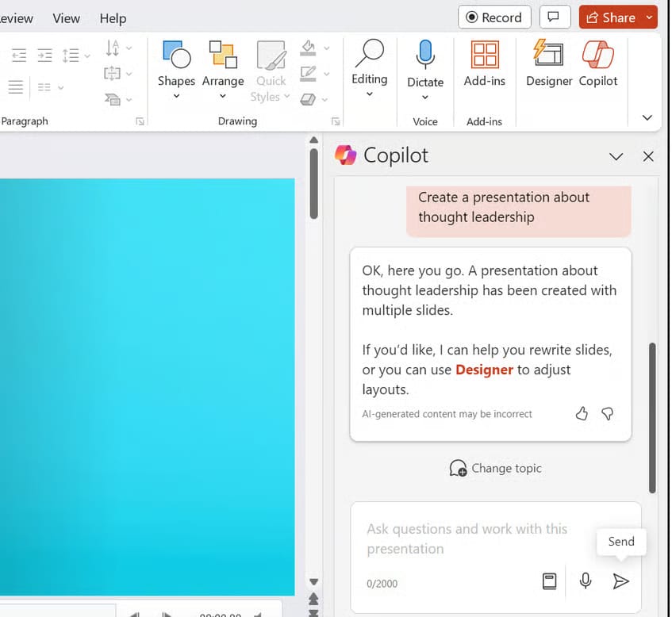Image resolution: width=672 pixels, height=617 pixels.
Task: Open the Review tab
Action: [17, 18]
